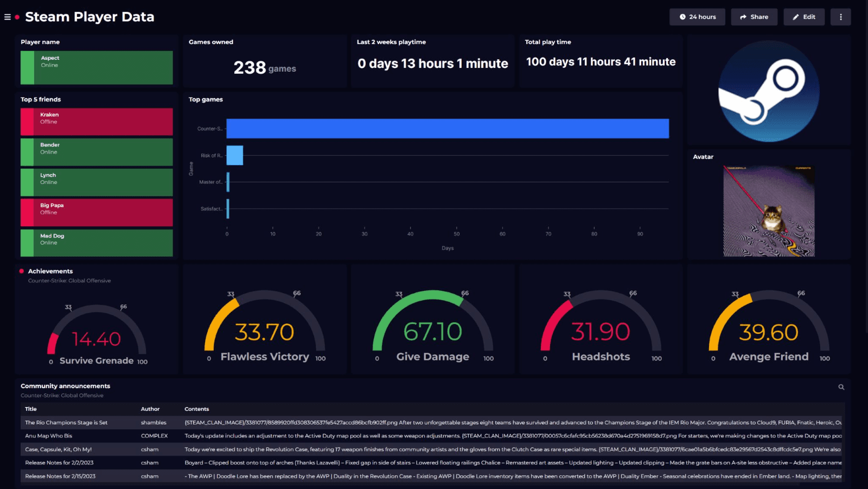Click the Grafana logo dot in the top bar

[x=17, y=17]
